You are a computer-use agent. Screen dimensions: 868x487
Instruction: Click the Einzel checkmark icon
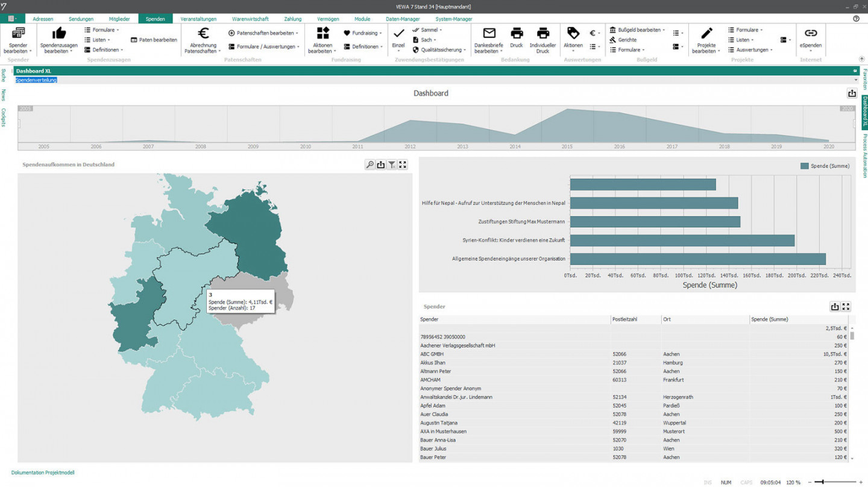[x=398, y=33]
